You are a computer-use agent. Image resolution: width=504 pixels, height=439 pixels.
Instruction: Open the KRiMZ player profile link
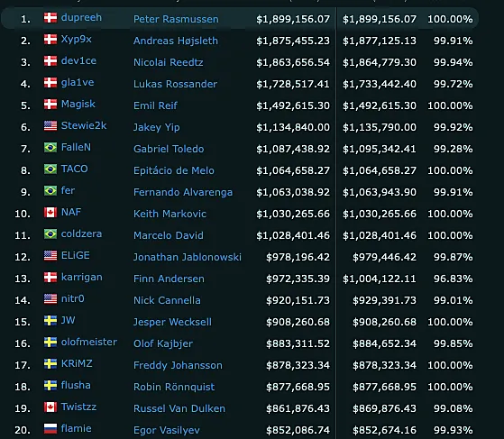coord(77,363)
